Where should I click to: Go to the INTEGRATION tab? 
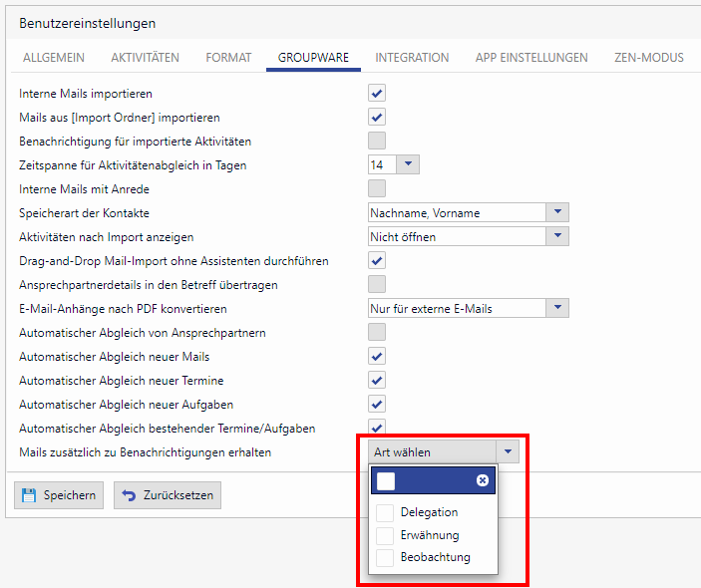tap(412, 58)
